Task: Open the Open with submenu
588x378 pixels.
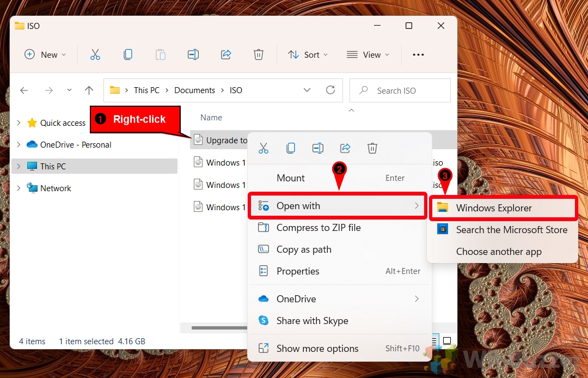Action: [x=338, y=206]
